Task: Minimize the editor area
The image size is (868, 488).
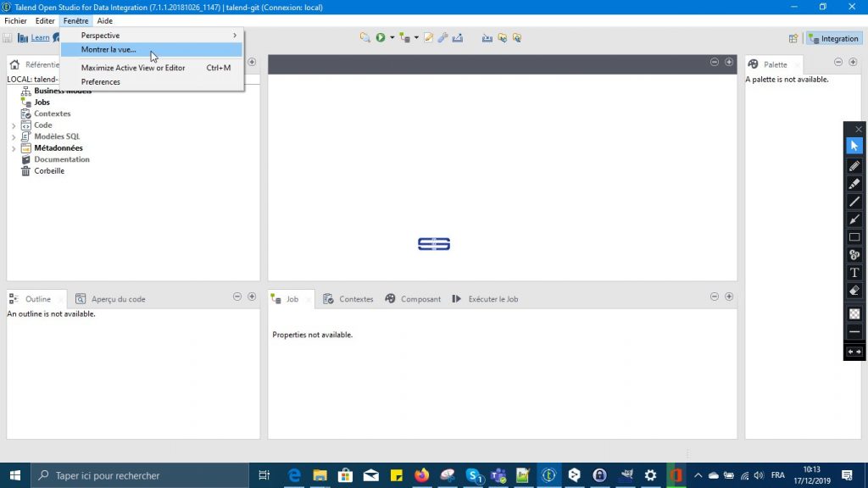Action: [714, 62]
